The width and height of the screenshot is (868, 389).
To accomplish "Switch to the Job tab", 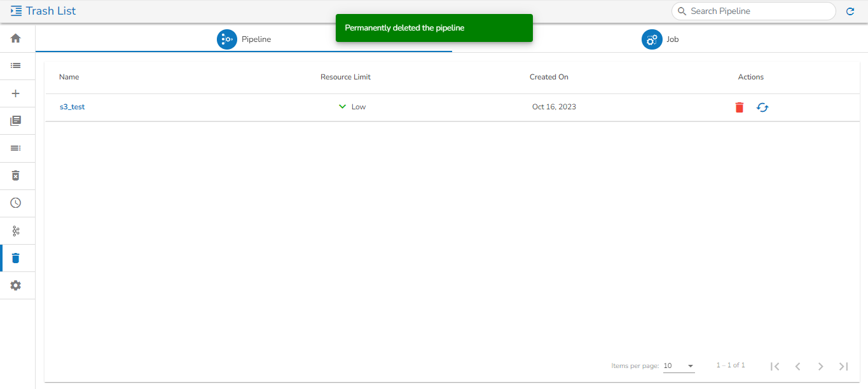I will point(660,39).
